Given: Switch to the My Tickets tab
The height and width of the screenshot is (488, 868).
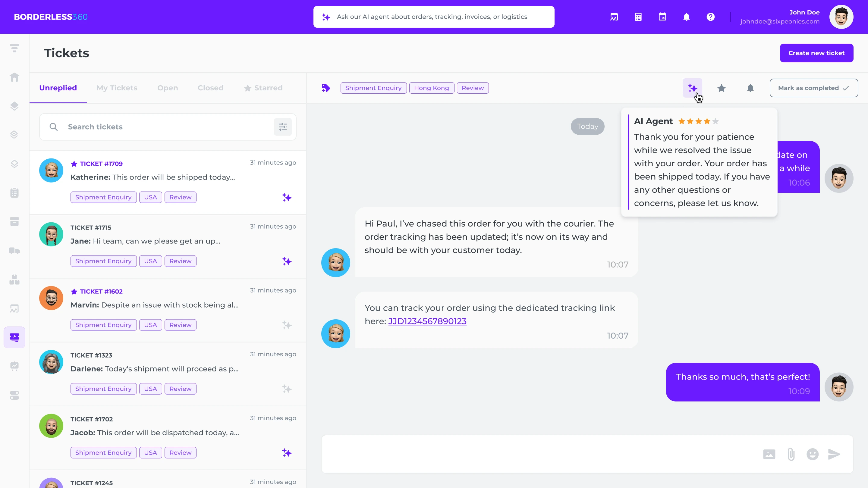Looking at the screenshot, I should (x=117, y=88).
